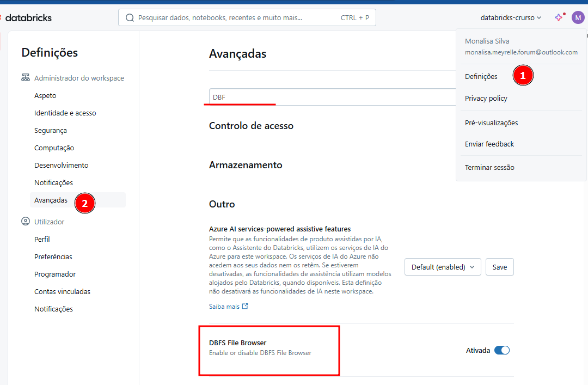The width and height of the screenshot is (588, 385).
Task: Click the CTRL + P shortcut hint
Action: tap(355, 17)
